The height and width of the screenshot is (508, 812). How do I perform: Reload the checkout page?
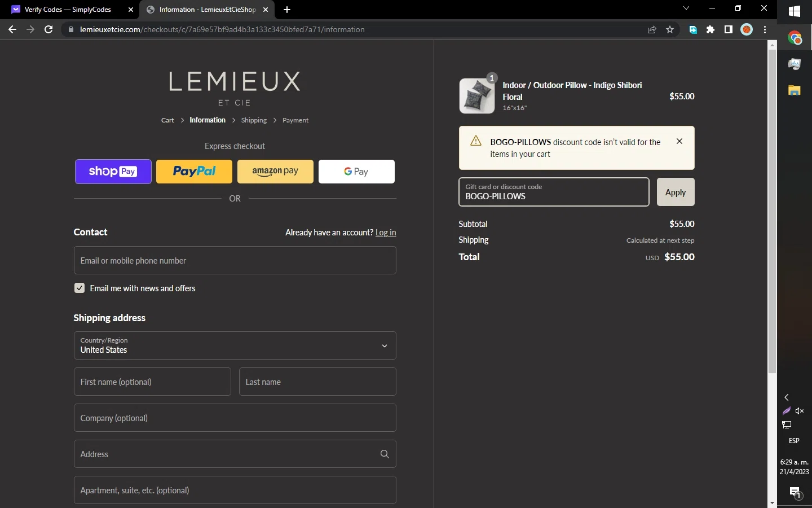point(48,29)
